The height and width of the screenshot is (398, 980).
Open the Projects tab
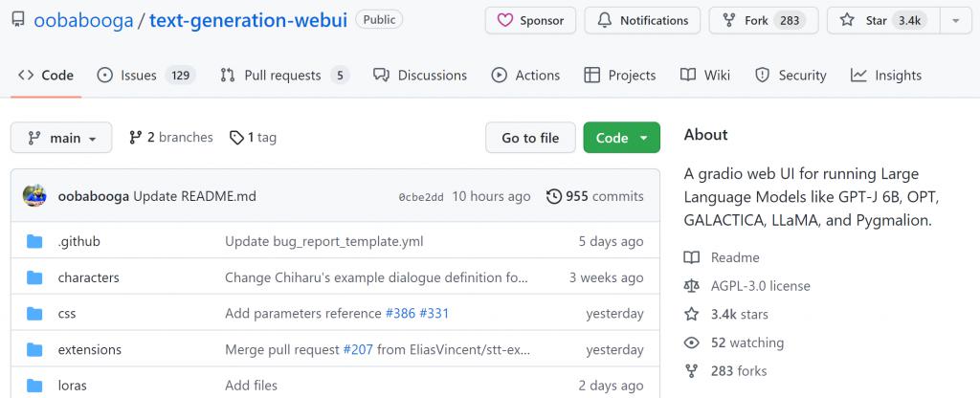coord(619,76)
